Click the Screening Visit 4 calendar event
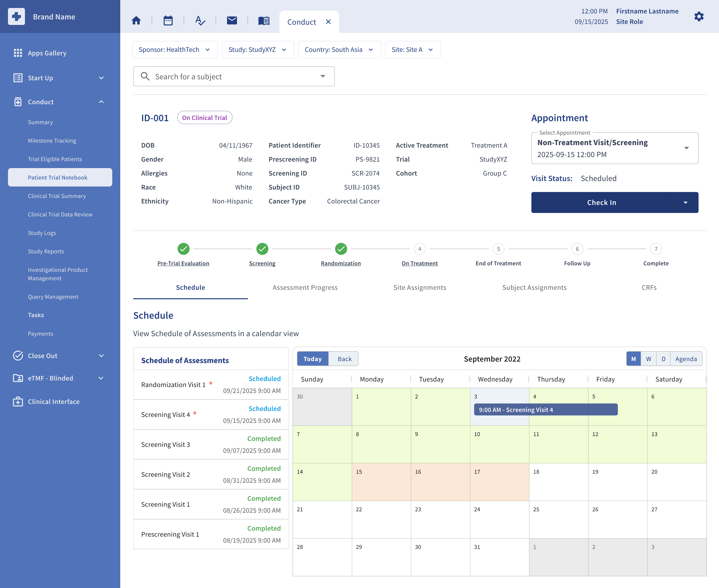Viewport: 719px width, 588px height. (x=546, y=409)
